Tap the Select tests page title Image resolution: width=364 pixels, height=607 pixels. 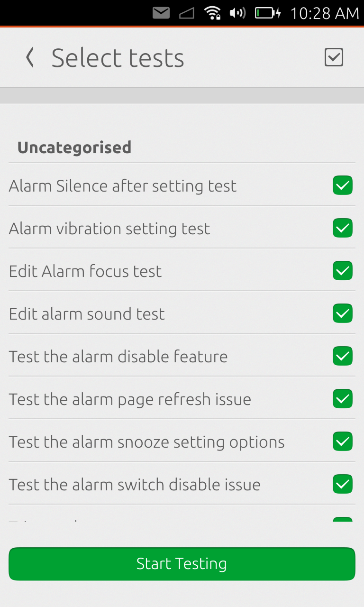pyautogui.click(x=118, y=58)
